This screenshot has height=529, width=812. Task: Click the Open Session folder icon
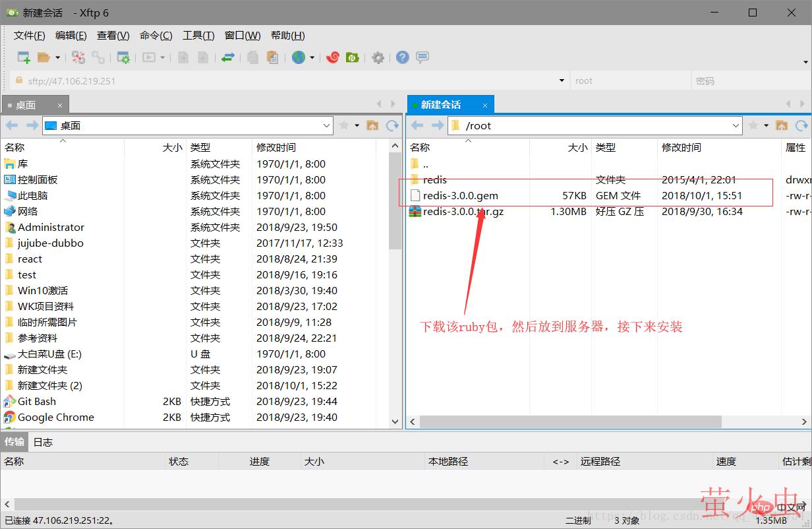click(x=43, y=57)
